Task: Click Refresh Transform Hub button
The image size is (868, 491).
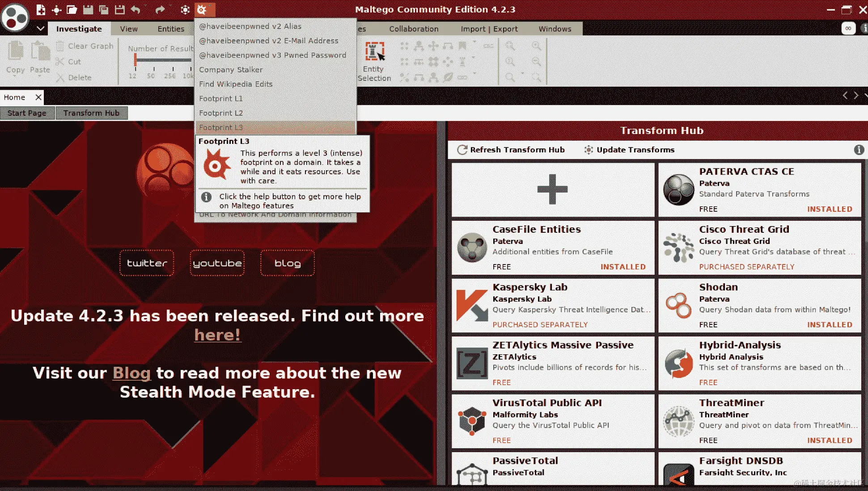Action: click(511, 150)
